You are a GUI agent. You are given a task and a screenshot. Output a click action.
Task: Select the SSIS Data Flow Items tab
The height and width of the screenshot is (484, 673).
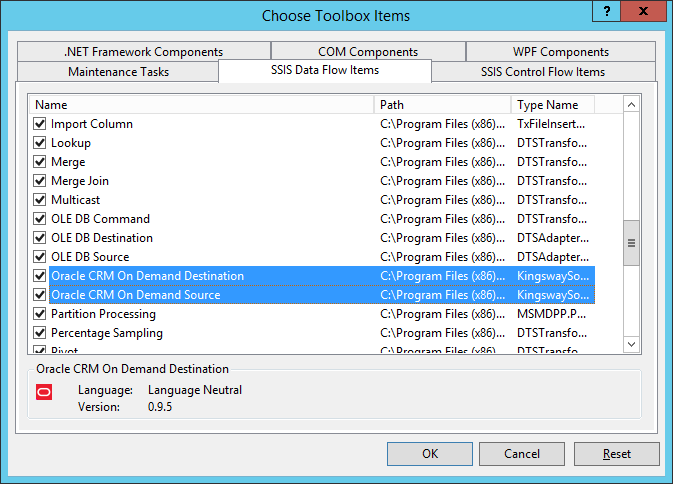pos(325,70)
